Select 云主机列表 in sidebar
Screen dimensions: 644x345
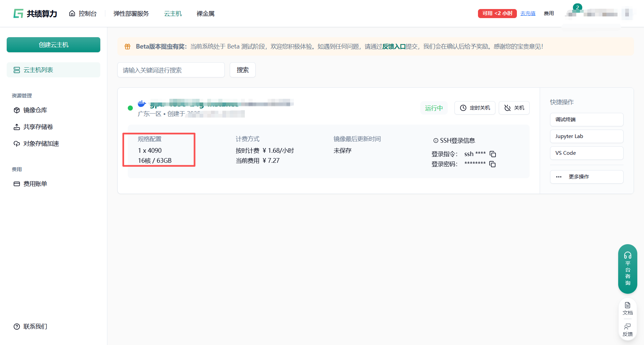tap(53, 70)
